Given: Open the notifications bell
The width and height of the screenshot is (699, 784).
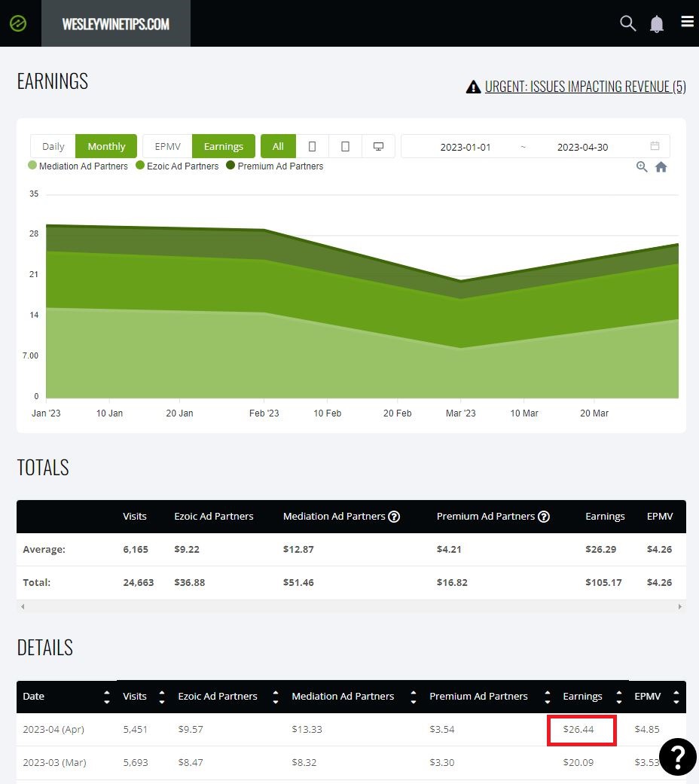Looking at the screenshot, I should tap(657, 24).
